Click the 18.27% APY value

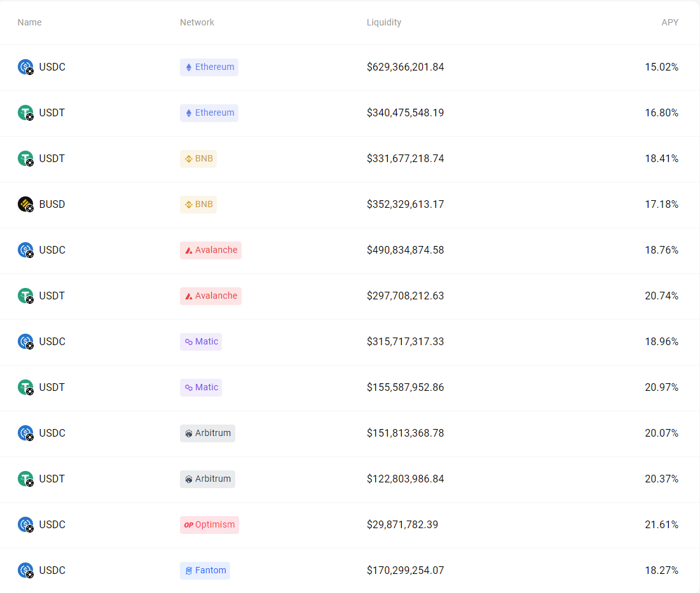[x=662, y=570]
